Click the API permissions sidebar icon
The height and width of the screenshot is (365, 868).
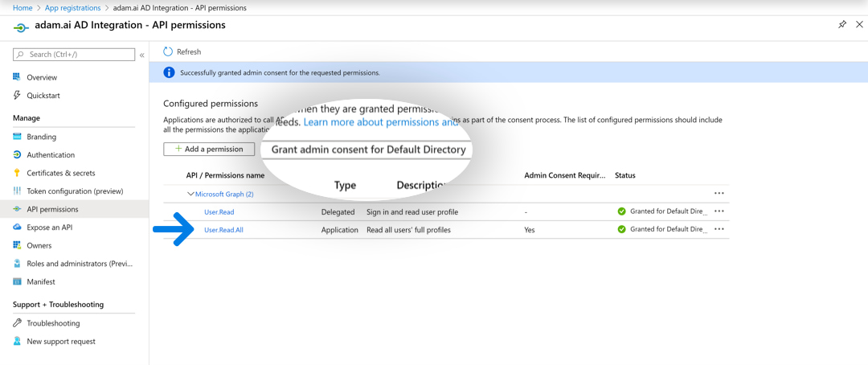coord(17,209)
